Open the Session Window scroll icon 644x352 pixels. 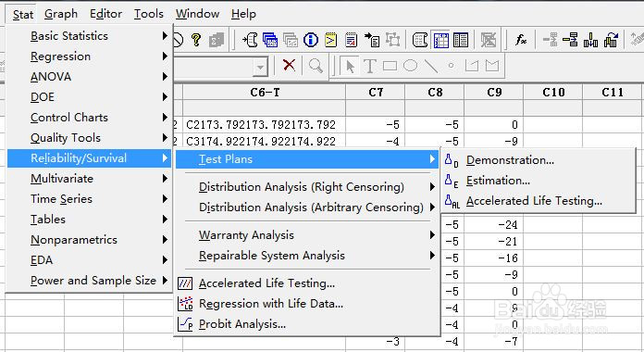click(250, 40)
